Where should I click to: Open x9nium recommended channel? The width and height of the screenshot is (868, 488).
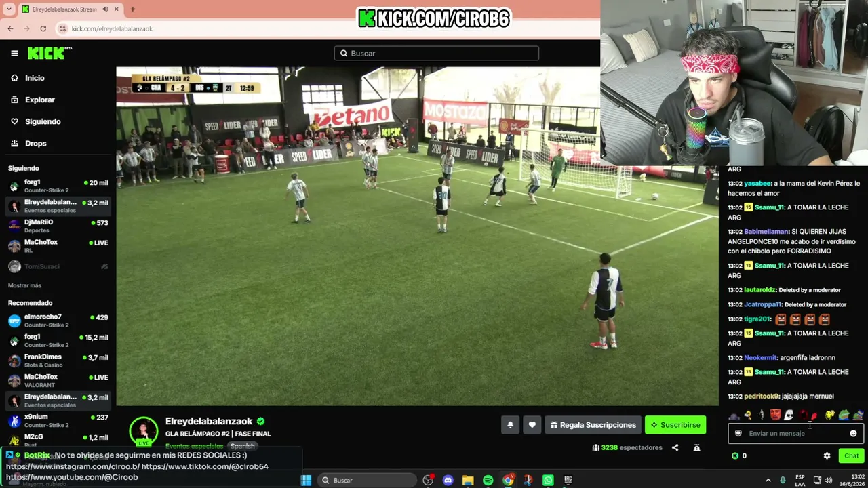[x=58, y=421]
